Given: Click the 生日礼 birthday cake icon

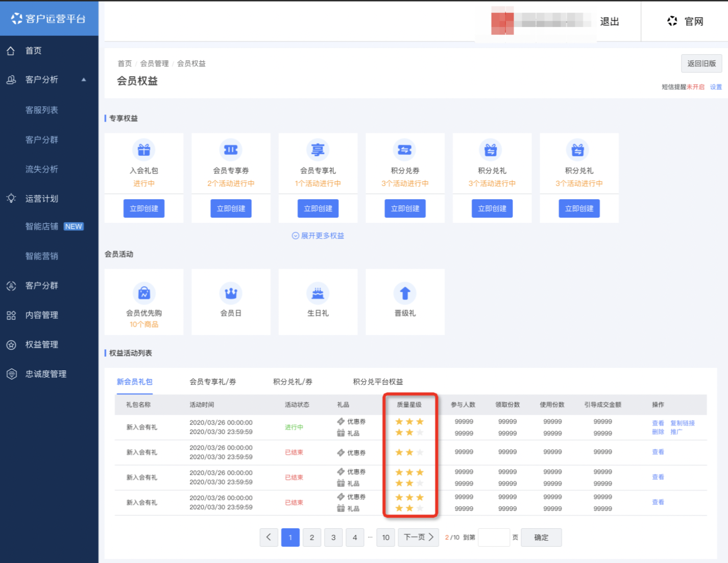Looking at the screenshot, I should click(318, 293).
